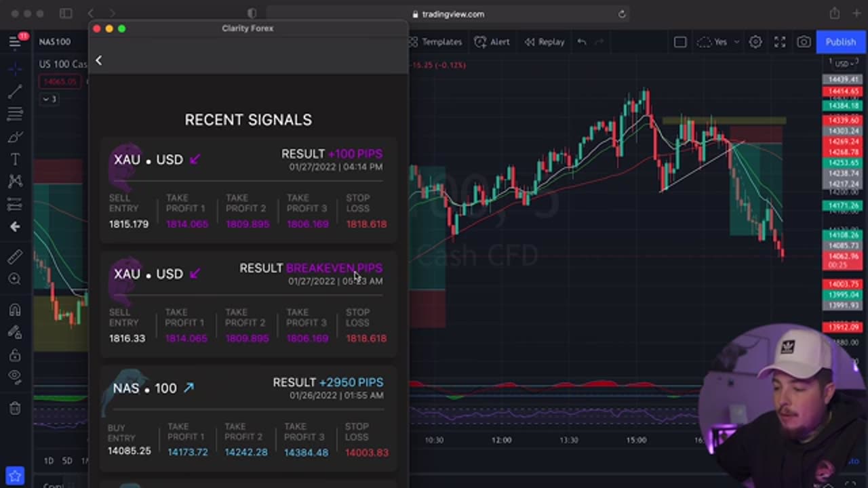The image size is (868, 488).
Task: Open the TradingView hamburger menu
Action: coord(15,41)
